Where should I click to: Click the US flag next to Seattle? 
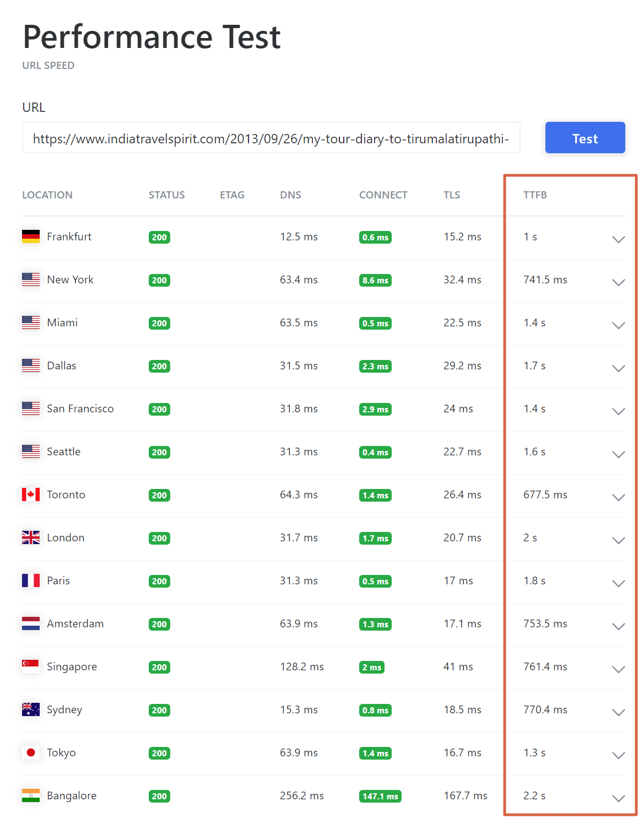[31, 451]
